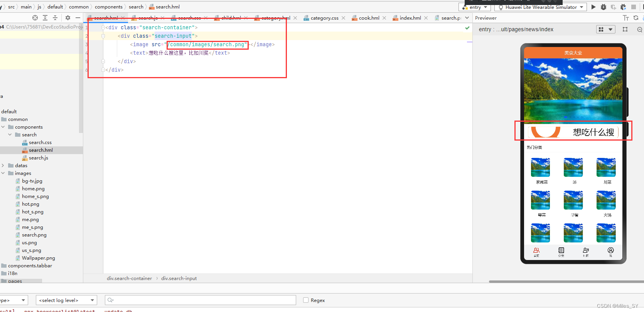Select hot_s.png in images folder
This screenshot has width=644, height=312.
pos(32,212)
